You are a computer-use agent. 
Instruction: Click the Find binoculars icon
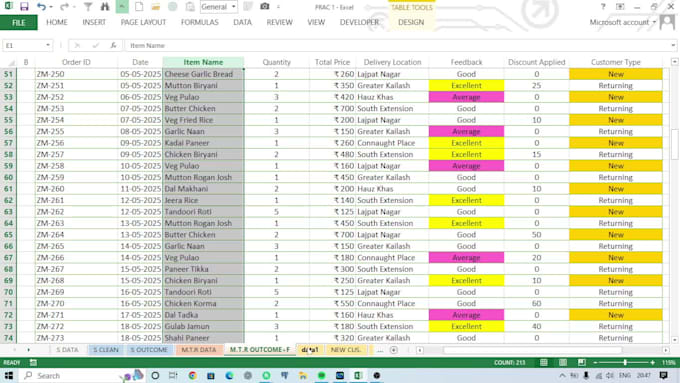tap(105, 7)
